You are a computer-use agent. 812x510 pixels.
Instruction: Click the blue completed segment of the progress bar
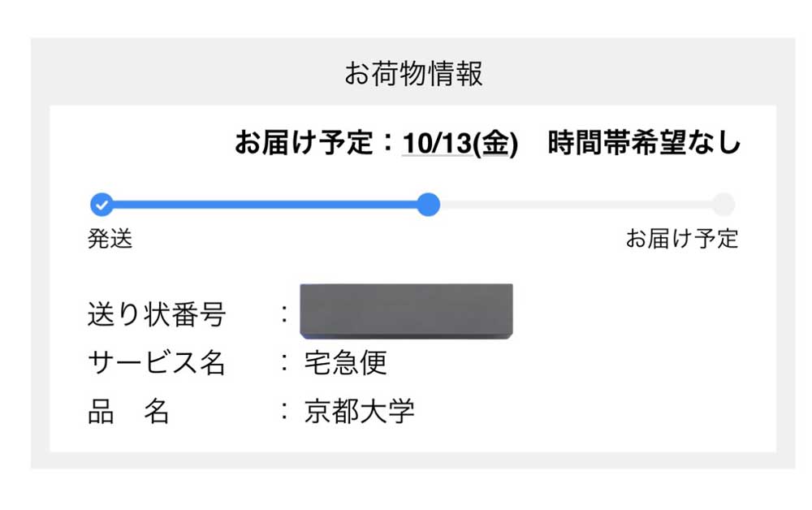coord(264,205)
